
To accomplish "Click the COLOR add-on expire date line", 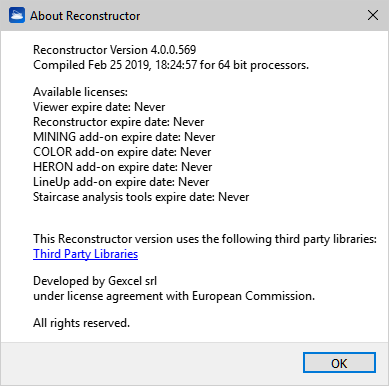I will 122,152.
